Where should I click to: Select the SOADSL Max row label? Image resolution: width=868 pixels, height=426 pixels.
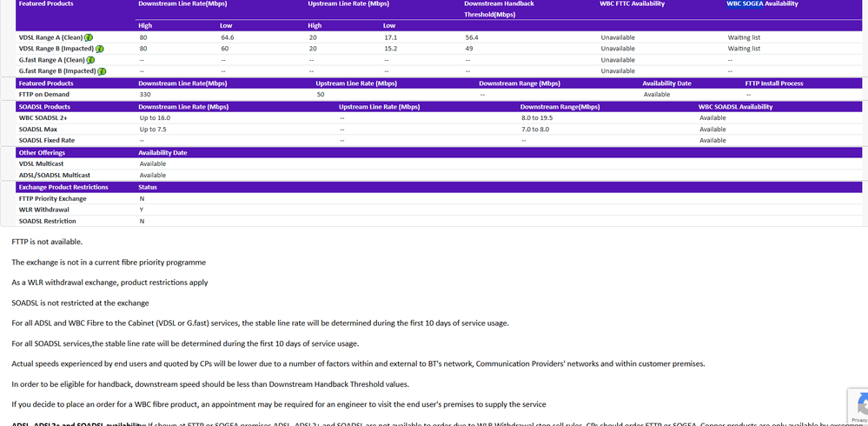point(38,129)
